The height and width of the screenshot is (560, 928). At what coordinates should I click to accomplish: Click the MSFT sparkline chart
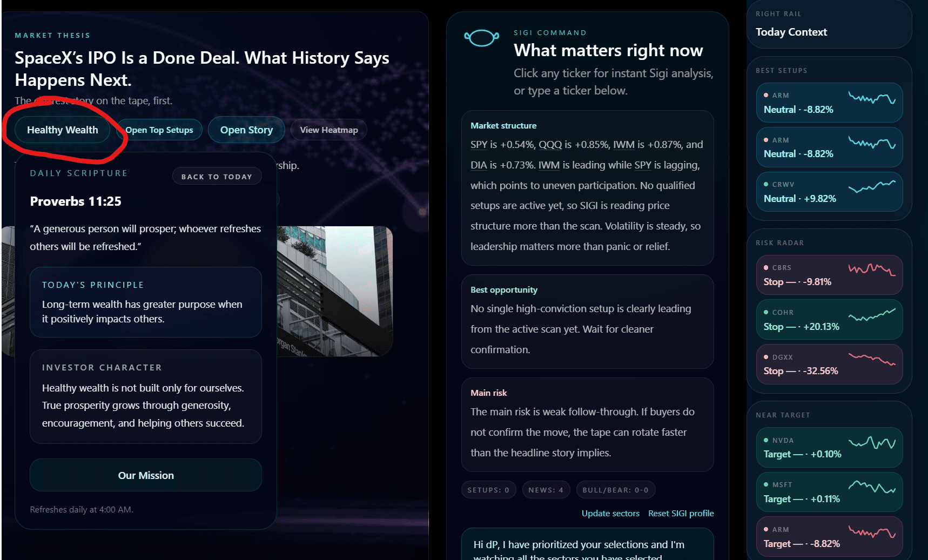[872, 487]
